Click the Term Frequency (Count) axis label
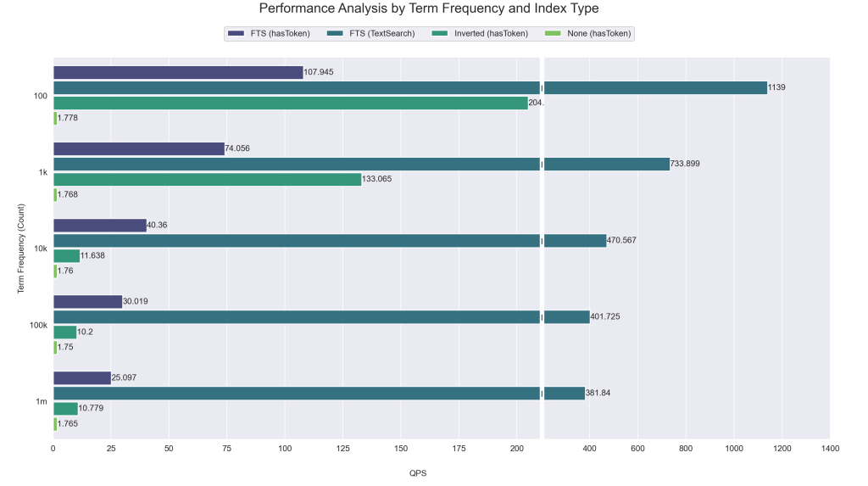 tap(21, 249)
